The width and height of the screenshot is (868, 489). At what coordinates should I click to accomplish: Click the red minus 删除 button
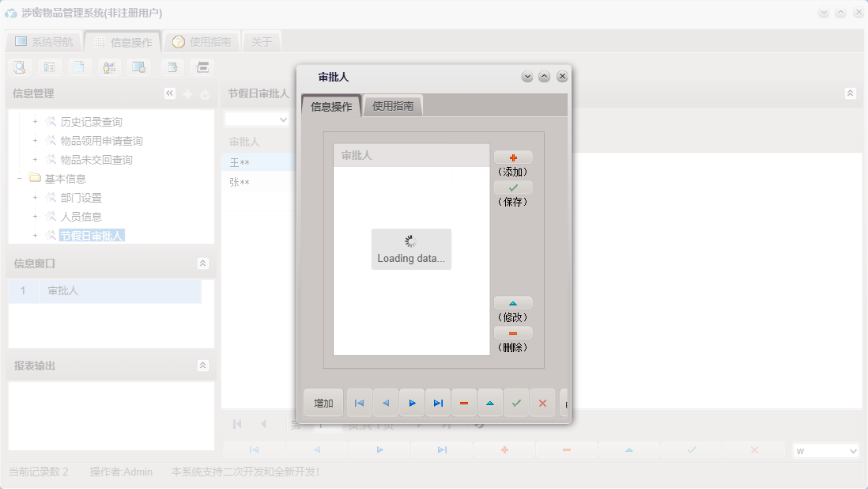click(x=513, y=333)
